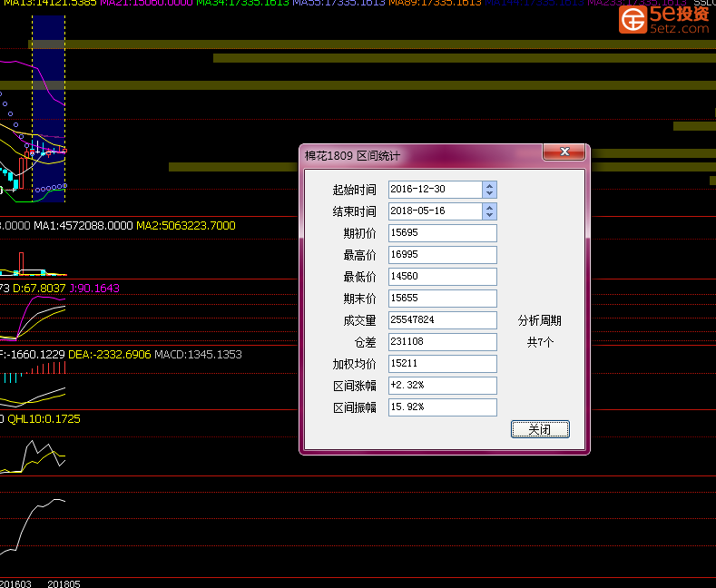716x588 pixels.
Task: Click the 5e投资 logo in the corner
Action: 664,19
